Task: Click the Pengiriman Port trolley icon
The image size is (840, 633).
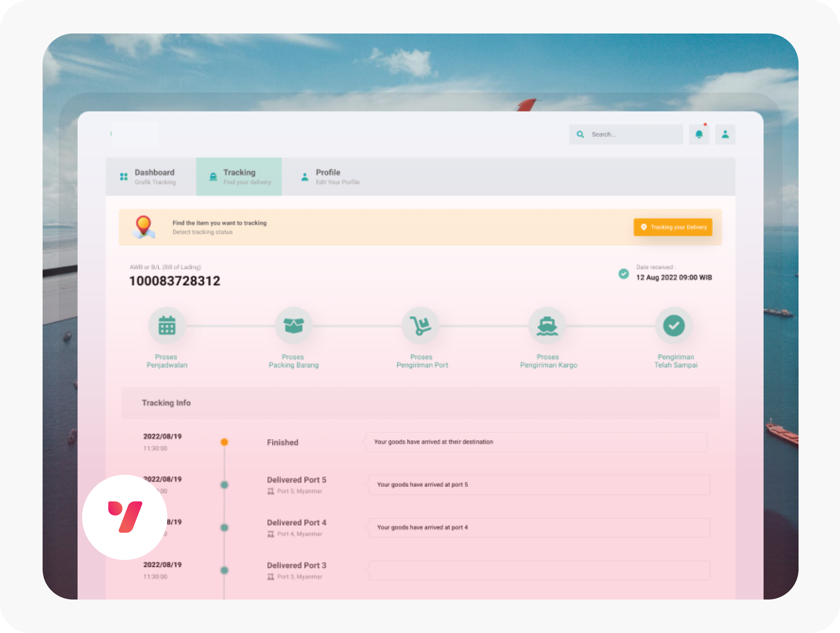Action: (421, 326)
